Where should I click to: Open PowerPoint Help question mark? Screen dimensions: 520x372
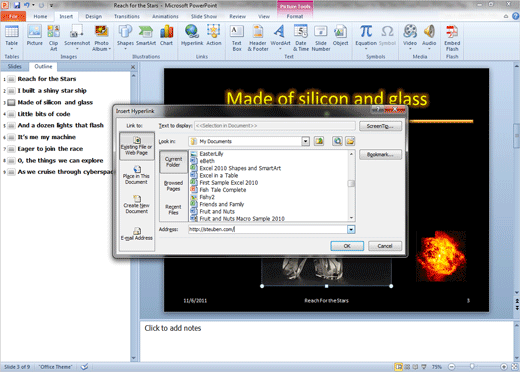[x=516, y=16]
